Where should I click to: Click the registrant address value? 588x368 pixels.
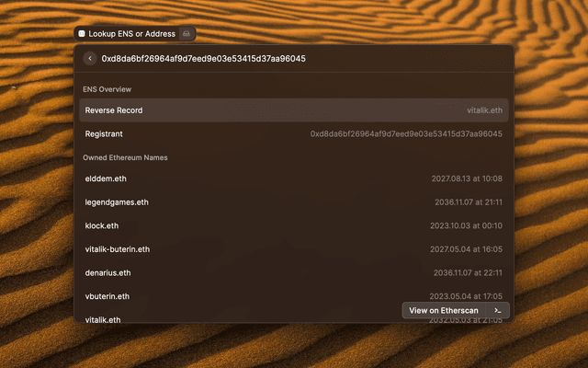[406, 133]
